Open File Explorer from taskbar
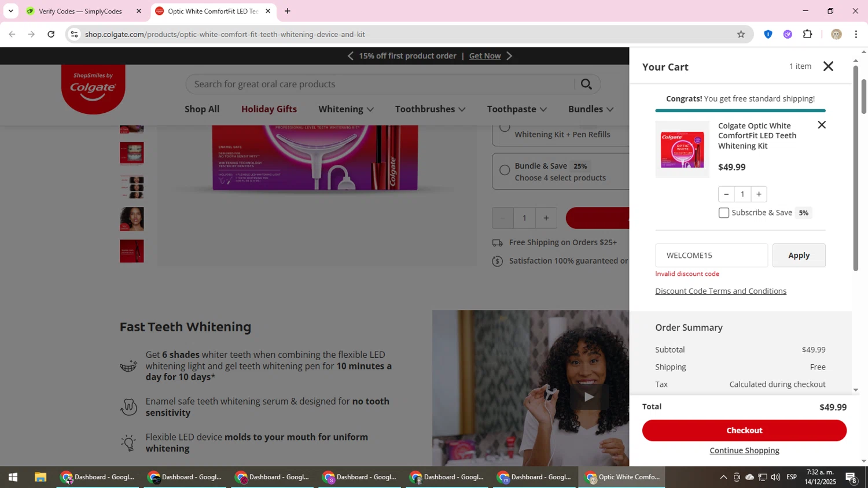The height and width of the screenshot is (488, 868). click(40, 477)
